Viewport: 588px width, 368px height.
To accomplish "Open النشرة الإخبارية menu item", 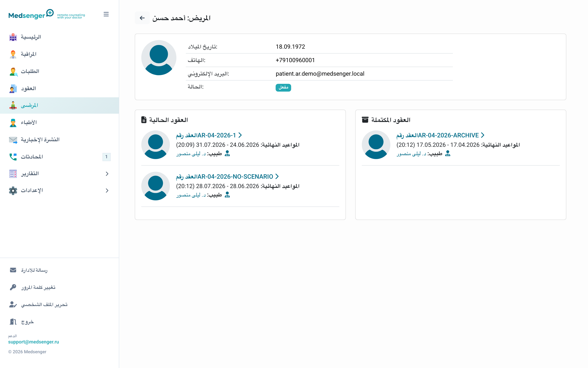I will [60, 140].
